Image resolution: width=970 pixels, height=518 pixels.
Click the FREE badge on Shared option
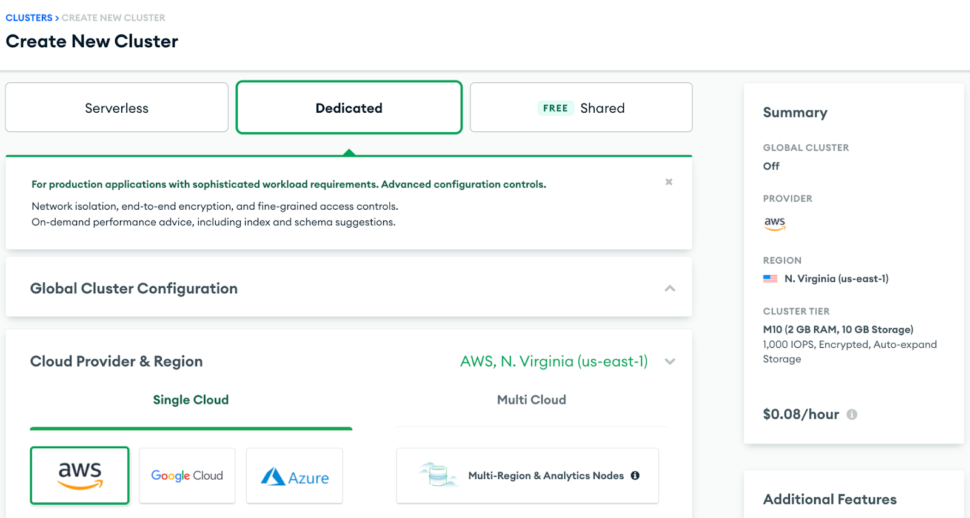(555, 108)
